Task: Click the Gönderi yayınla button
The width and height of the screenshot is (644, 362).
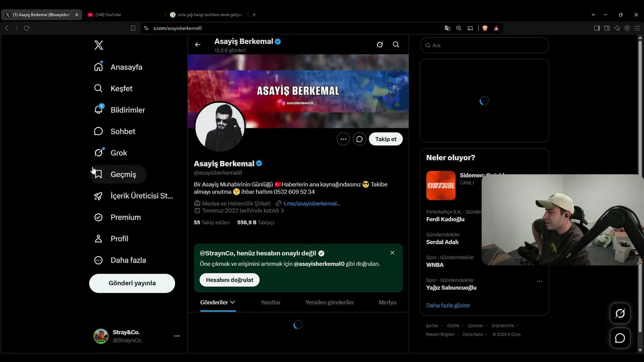Action: tap(132, 283)
